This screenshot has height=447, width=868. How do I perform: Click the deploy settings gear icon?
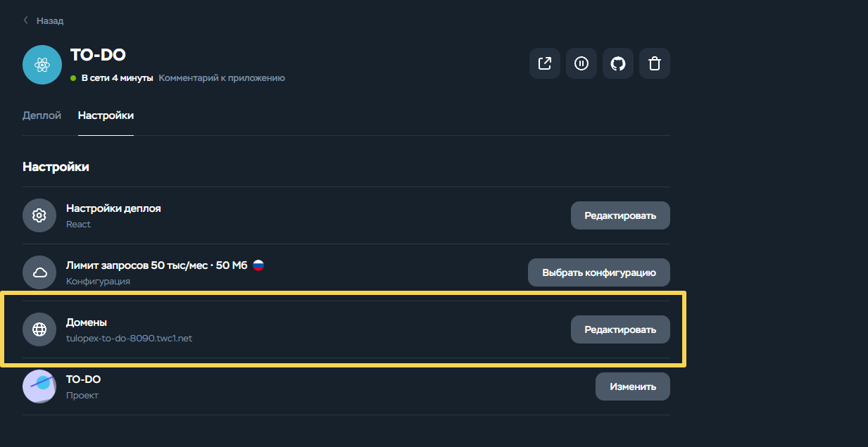click(x=39, y=215)
